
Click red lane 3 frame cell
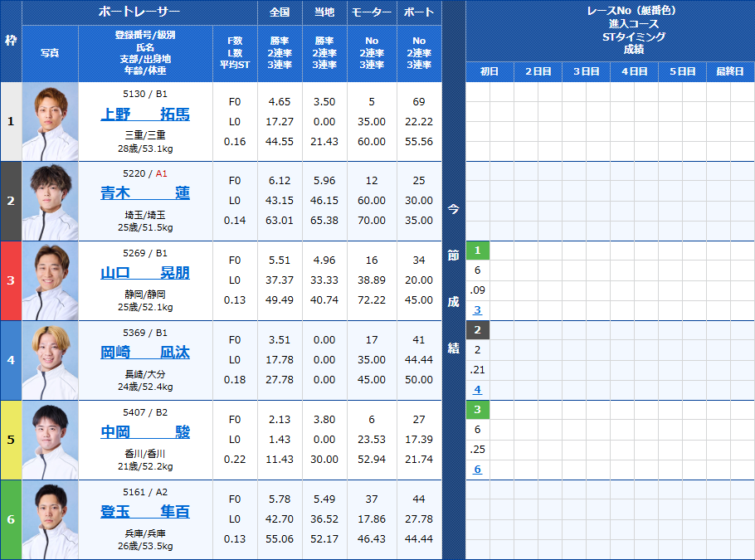[x=11, y=280]
